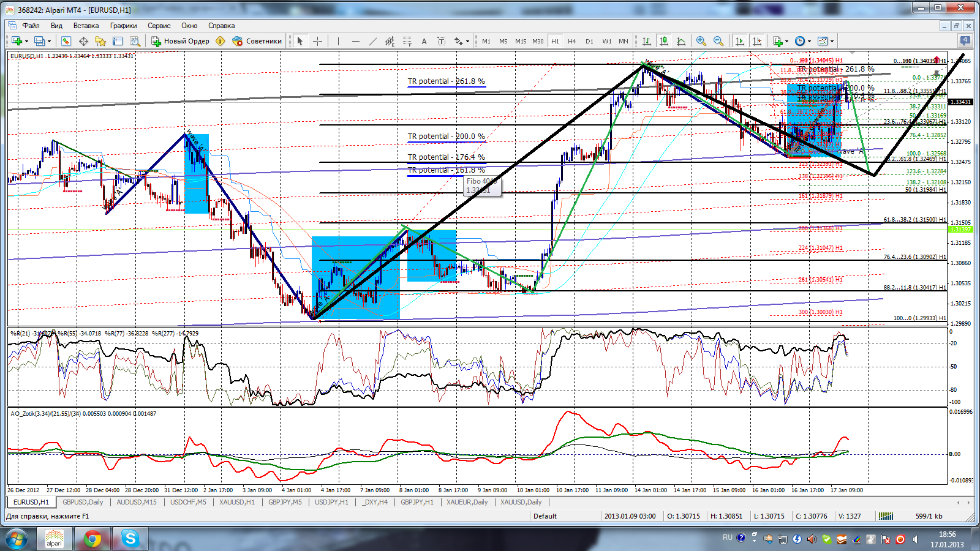The height and width of the screenshot is (551, 980).
Task: Select the Crosshair cursor tool
Action: tap(317, 41)
